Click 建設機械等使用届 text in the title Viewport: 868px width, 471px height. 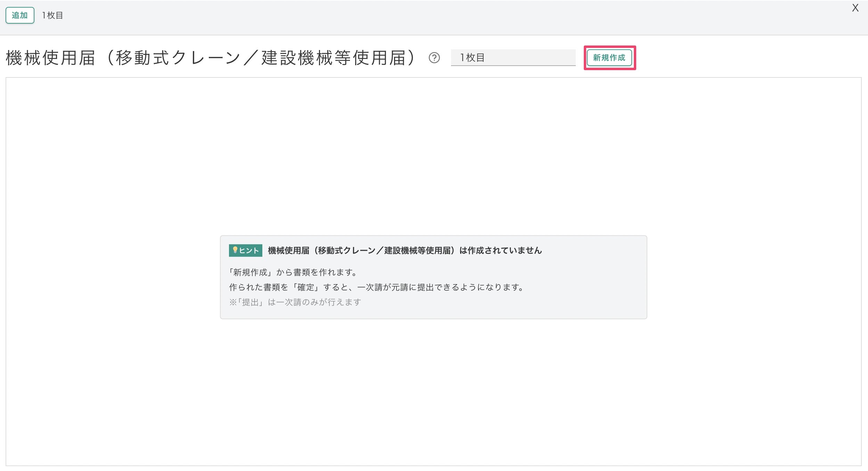tap(334, 58)
